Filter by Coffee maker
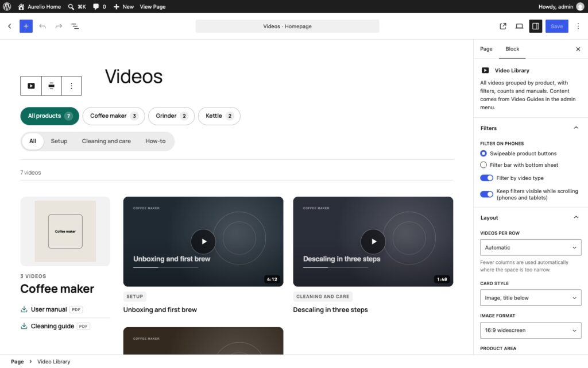The width and height of the screenshot is (588, 368). click(x=114, y=116)
